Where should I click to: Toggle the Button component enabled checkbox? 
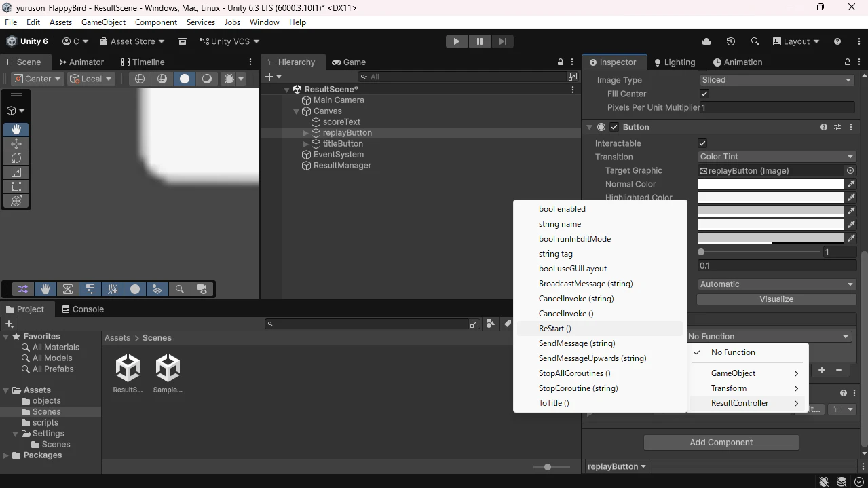(614, 127)
